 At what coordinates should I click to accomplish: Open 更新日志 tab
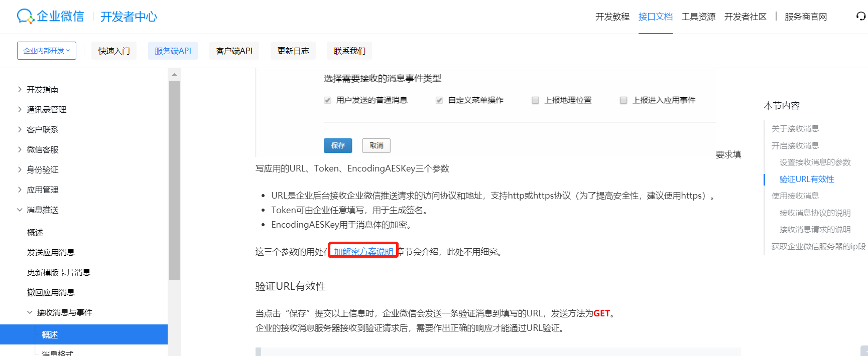pyautogui.click(x=293, y=51)
